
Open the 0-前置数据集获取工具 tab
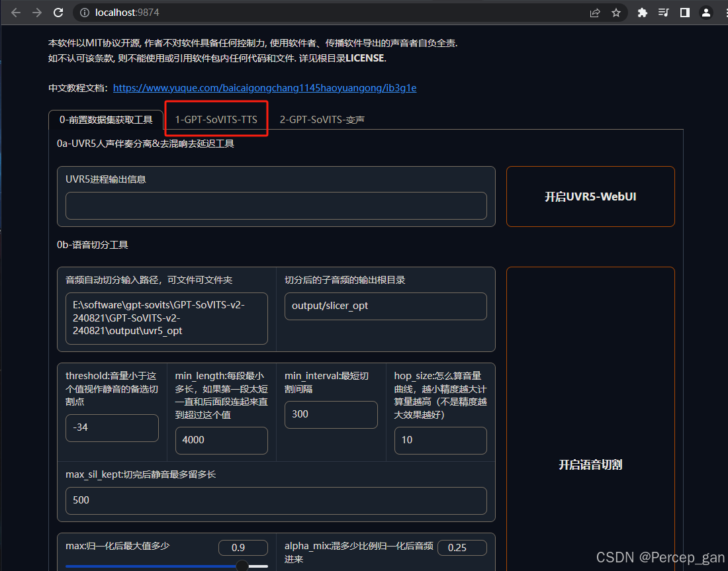click(x=106, y=120)
